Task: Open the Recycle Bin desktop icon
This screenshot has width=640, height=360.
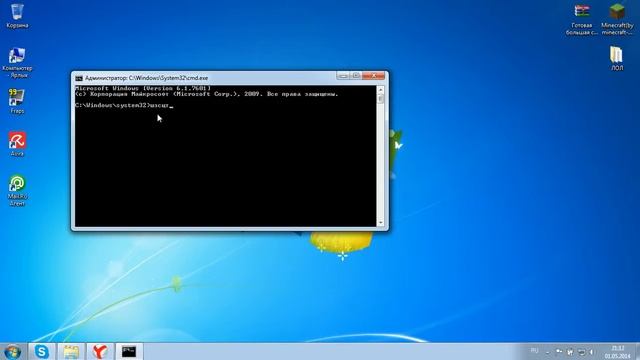Action: tap(17, 16)
